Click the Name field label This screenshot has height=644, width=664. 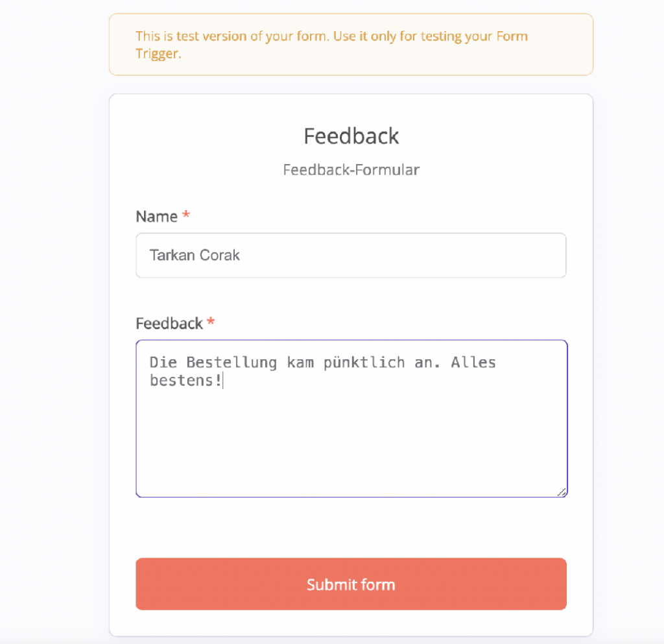156,217
